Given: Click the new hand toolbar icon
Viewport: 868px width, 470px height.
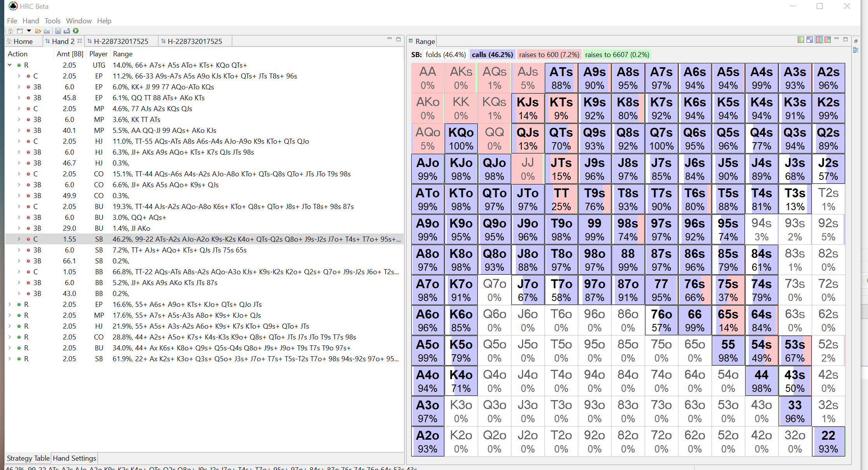Looking at the screenshot, I should (x=20, y=31).
